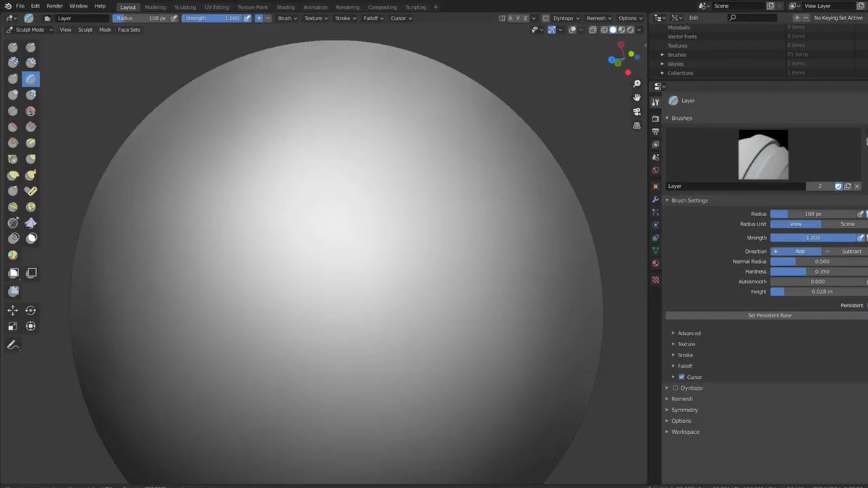
Task: Enable Dyntopo checkbox in properties panel
Action: (676, 388)
